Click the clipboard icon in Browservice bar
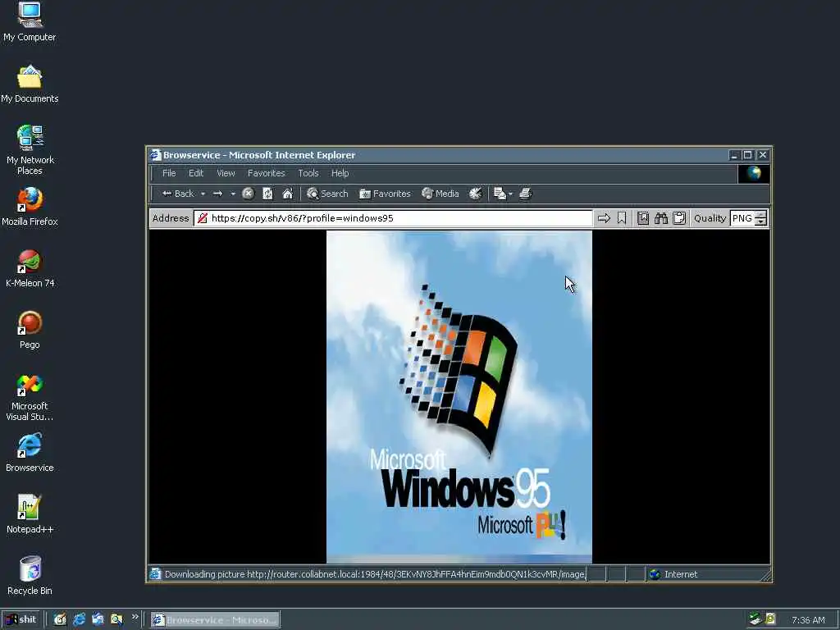The image size is (840, 630). 679,218
